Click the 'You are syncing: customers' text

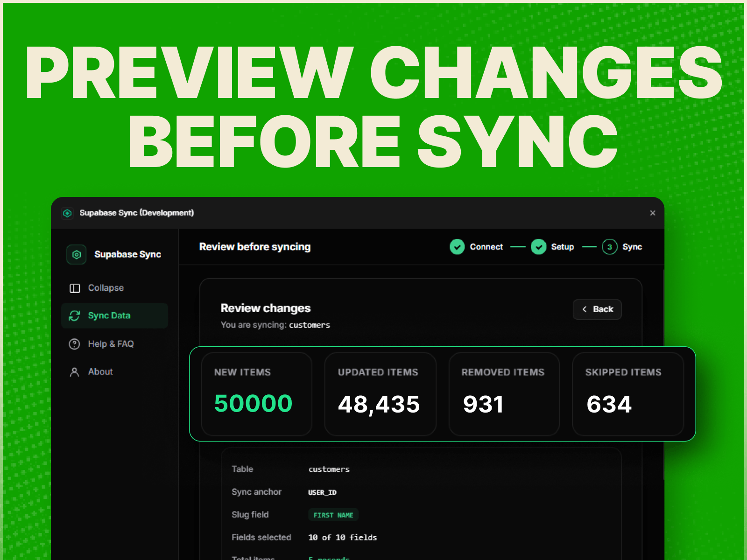pyautogui.click(x=275, y=325)
